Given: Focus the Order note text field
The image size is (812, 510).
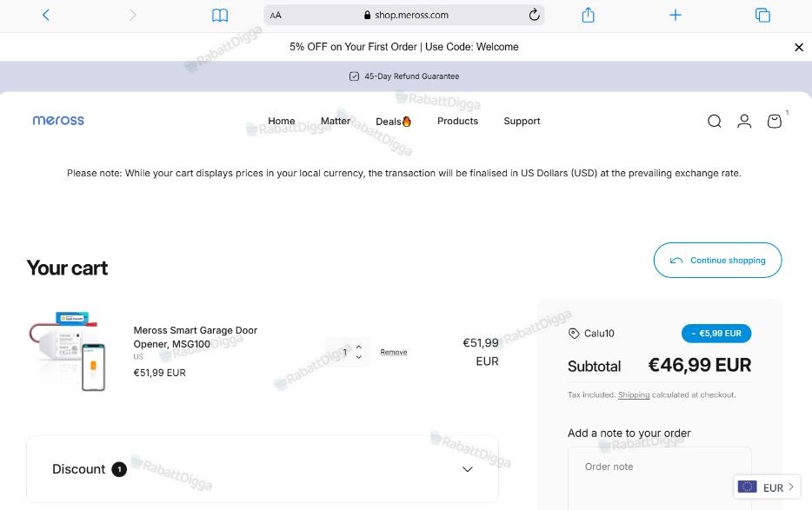Looking at the screenshot, I should [x=659, y=479].
